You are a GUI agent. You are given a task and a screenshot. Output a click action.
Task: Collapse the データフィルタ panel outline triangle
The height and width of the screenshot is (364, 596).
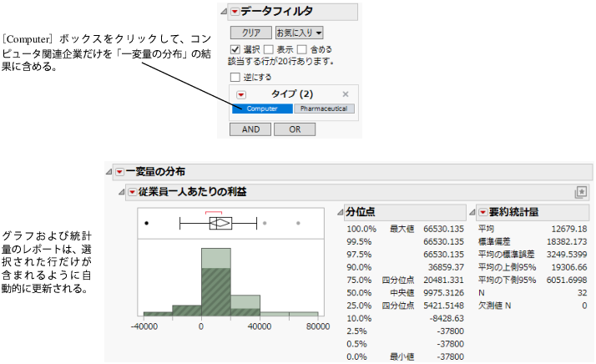pos(224,12)
